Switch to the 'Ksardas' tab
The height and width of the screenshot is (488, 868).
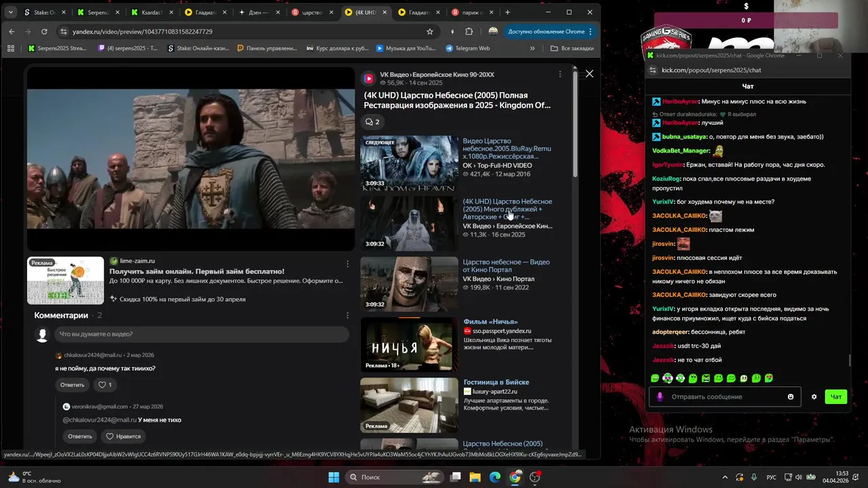tap(152, 12)
